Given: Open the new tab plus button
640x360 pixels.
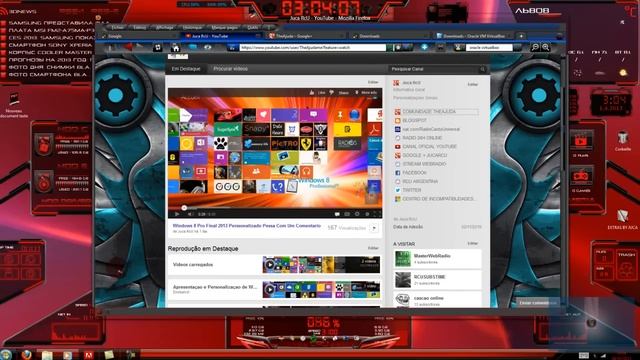Looking at the screenshot, I should 521,36.
